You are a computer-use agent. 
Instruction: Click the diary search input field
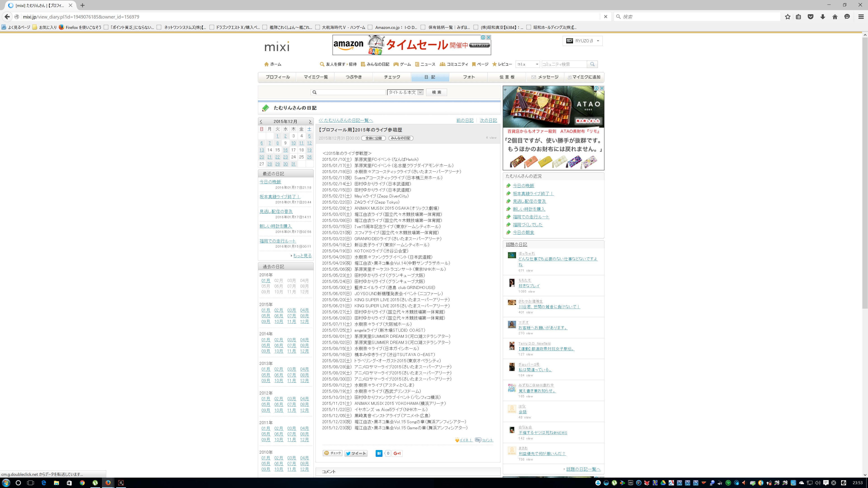pyautogui.click(x=348, y=92)
